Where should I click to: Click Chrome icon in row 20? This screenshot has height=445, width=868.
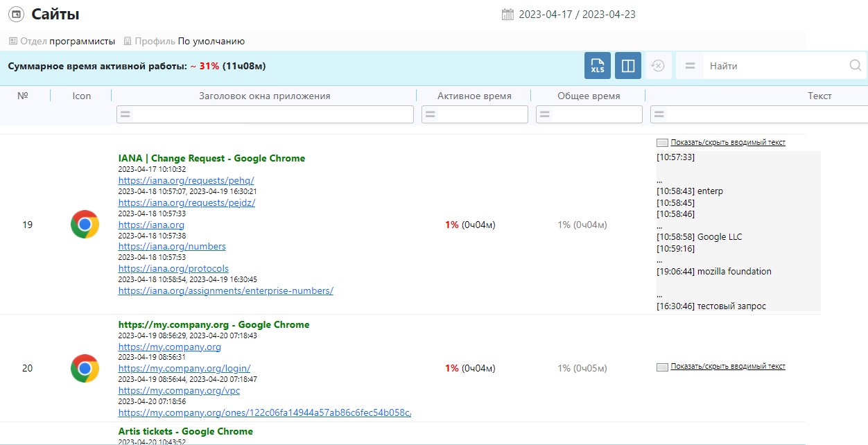click(85, 368)
